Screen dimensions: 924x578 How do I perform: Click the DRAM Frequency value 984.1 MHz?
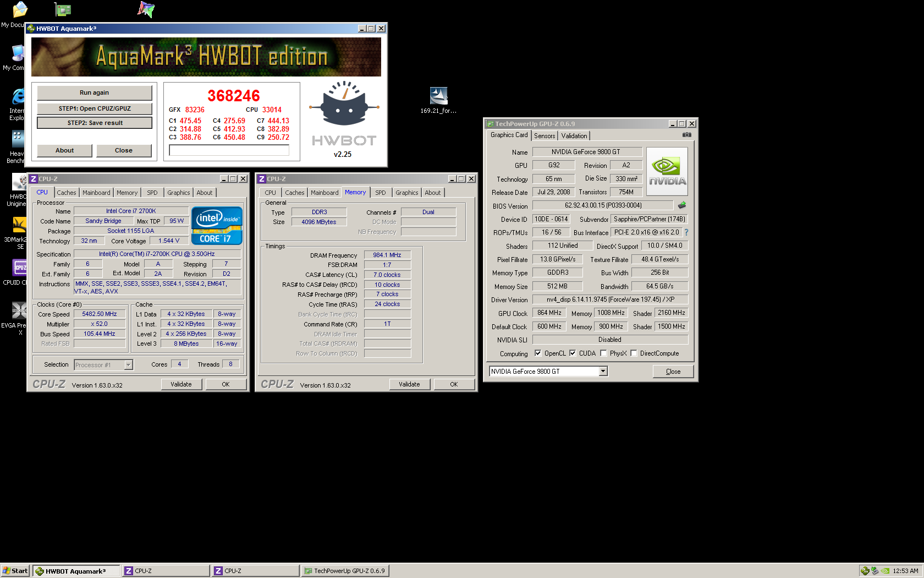(387, 255)
